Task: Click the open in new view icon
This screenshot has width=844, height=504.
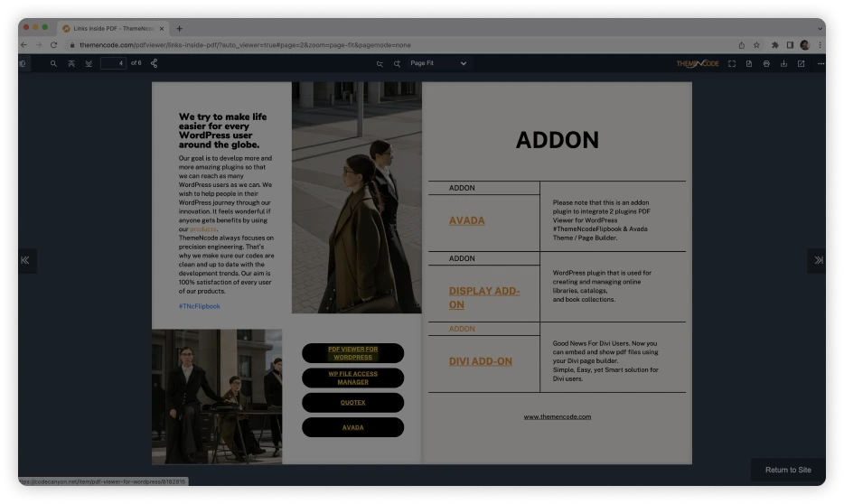Action: point(801,63)
